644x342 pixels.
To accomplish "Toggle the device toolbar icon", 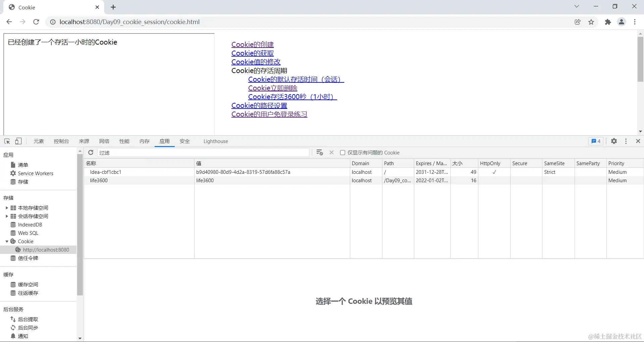I will pyautogui.click(x=18, y=141).
